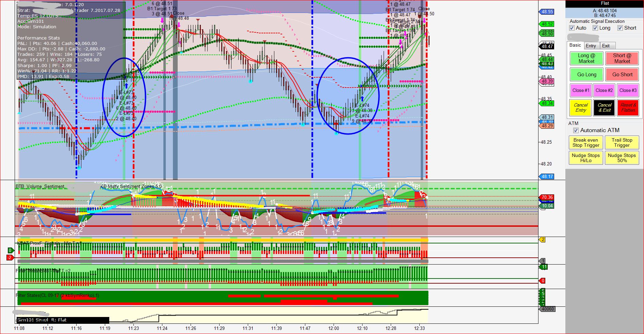Click the green 48.52 price marker
The image size is (644, 334).
[547, 24]
